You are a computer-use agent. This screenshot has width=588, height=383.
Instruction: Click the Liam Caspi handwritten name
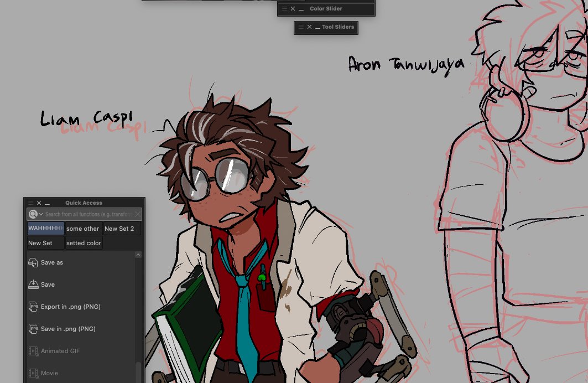[x=86, y=118]
